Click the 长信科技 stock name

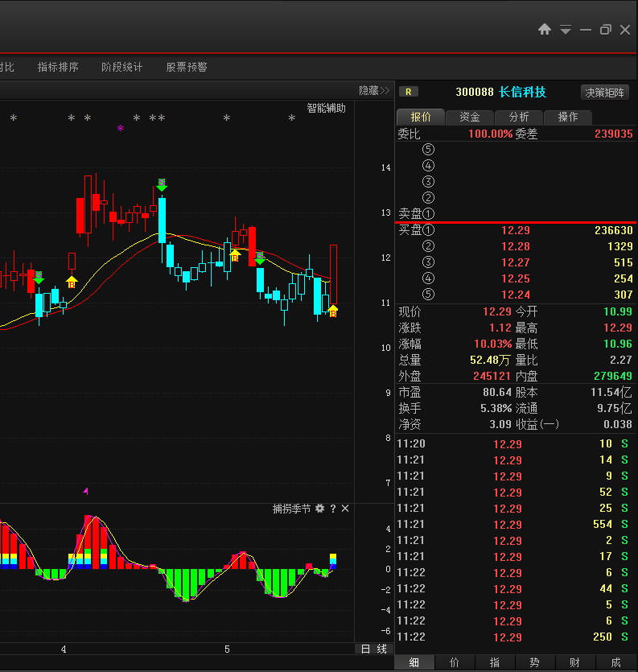tap(522, 92)
